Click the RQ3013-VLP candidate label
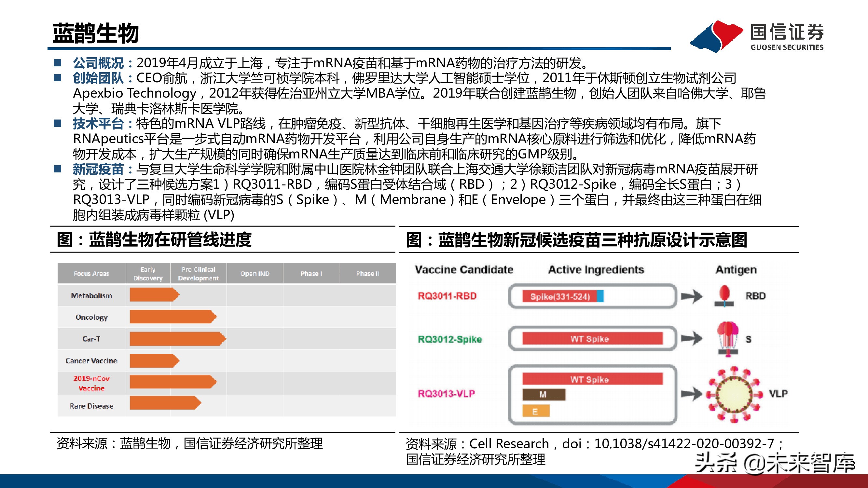The image size is (868, 488). pos(447,393)
